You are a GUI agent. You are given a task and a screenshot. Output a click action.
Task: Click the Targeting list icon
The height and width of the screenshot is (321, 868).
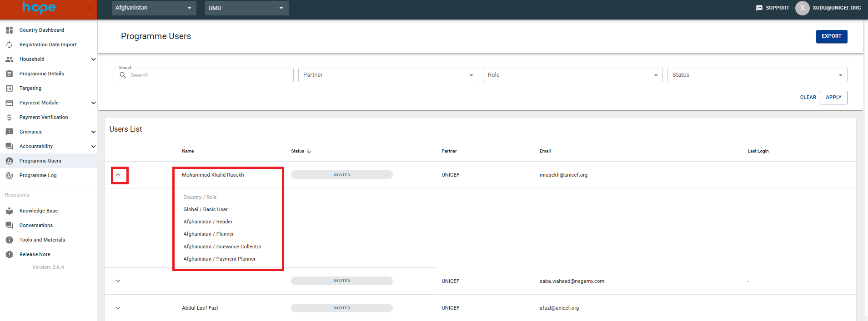tap(9, 88)
